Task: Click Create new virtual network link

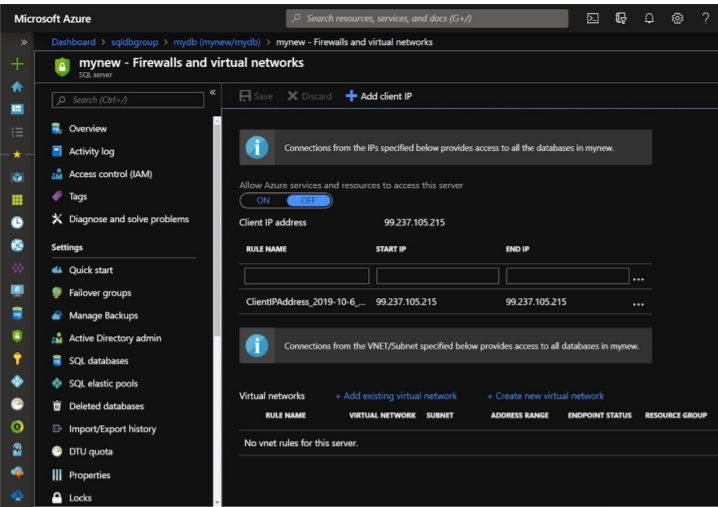Action: [x=545, y=396]
